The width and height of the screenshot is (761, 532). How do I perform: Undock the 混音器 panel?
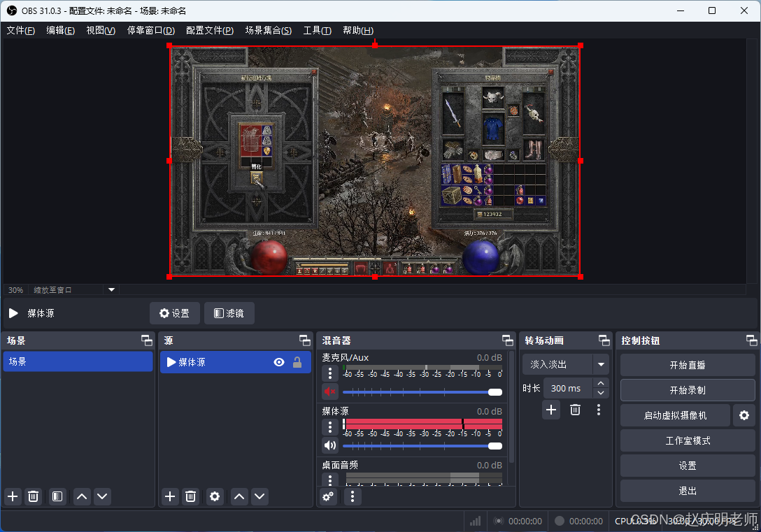pos(508,340)
